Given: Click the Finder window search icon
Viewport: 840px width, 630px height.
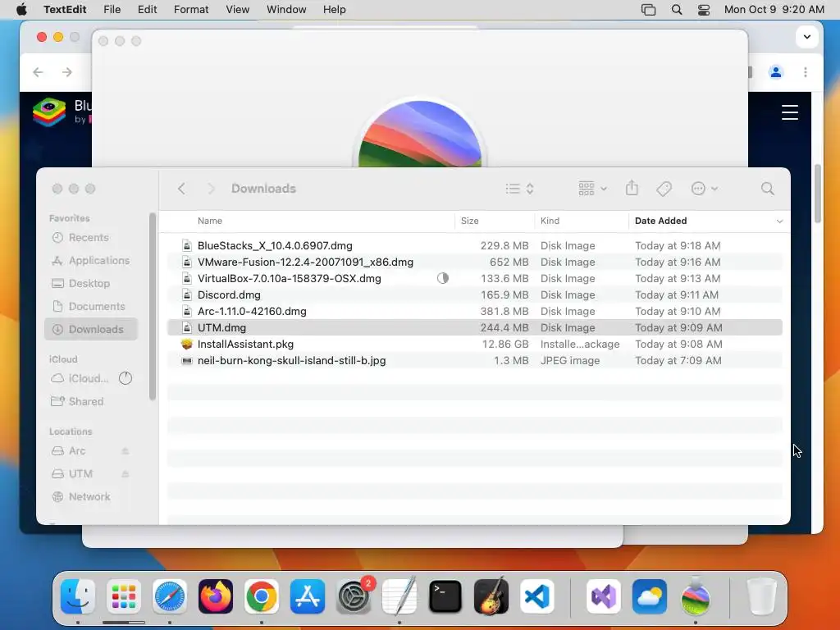Looking at the screenshot, I should (x=767, y=189).
